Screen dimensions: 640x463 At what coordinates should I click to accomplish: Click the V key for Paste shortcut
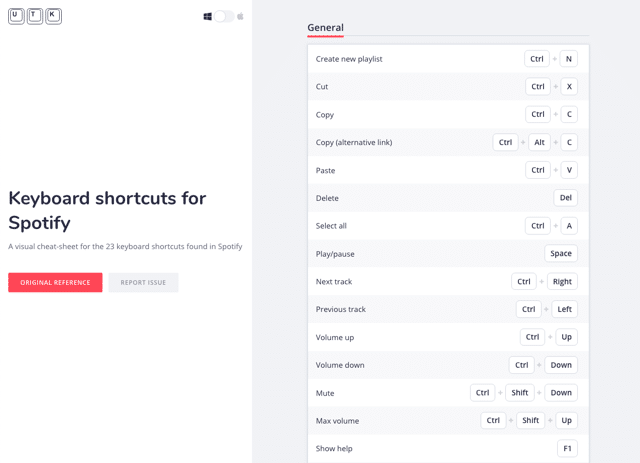click(569, 170)
